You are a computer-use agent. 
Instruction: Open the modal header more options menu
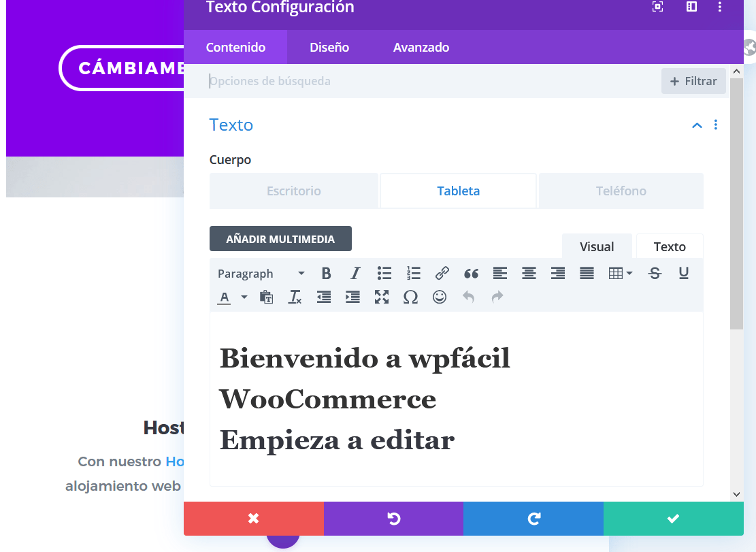(720, 6)
